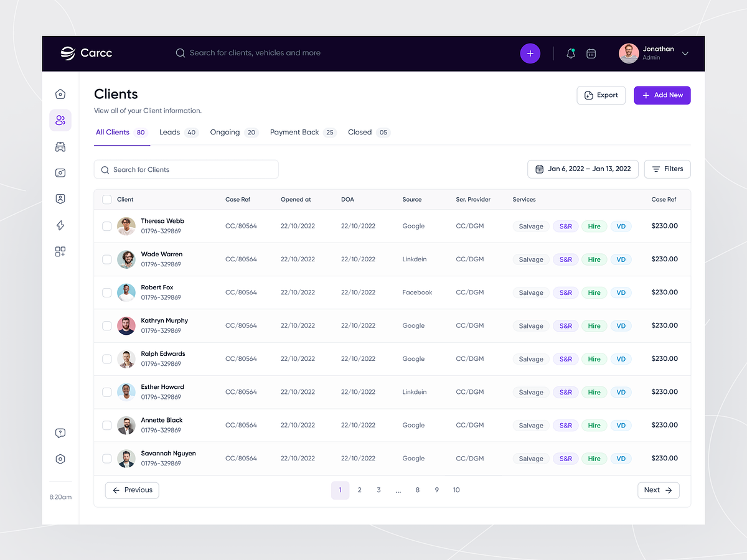Screen dimensions: 747x560
Task: Go to the Next page
Action: (x=658, y=490)
